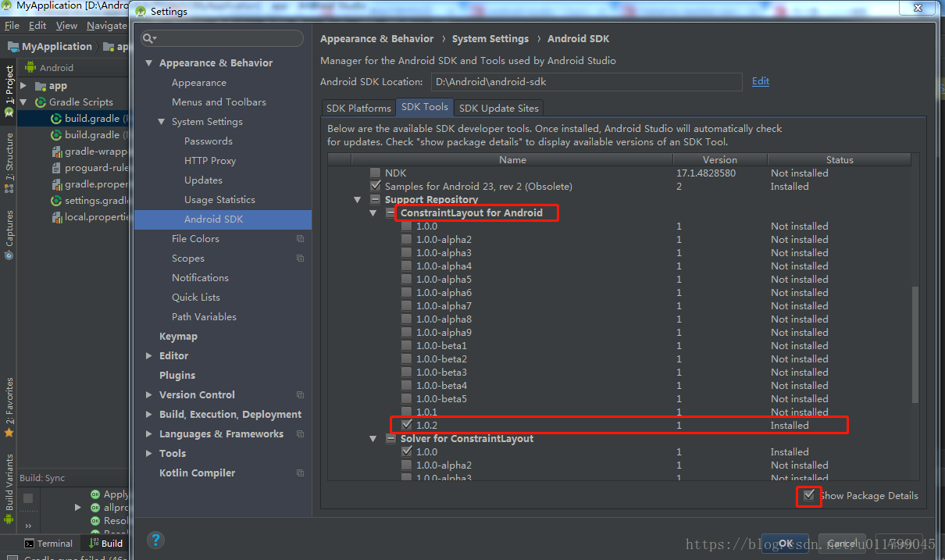Click the OK button
945x560 pixels.
pos(786,544)
